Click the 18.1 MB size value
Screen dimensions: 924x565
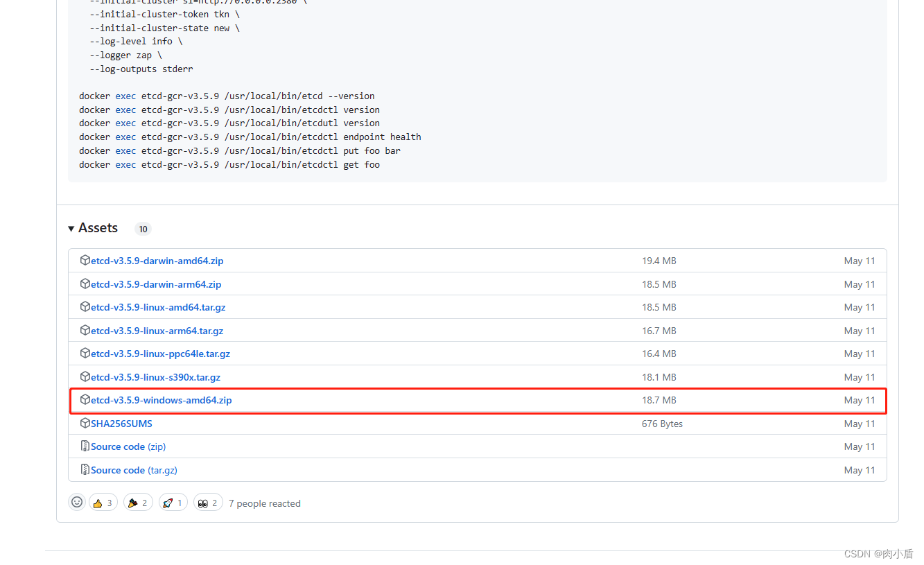(x=659, y=377)
